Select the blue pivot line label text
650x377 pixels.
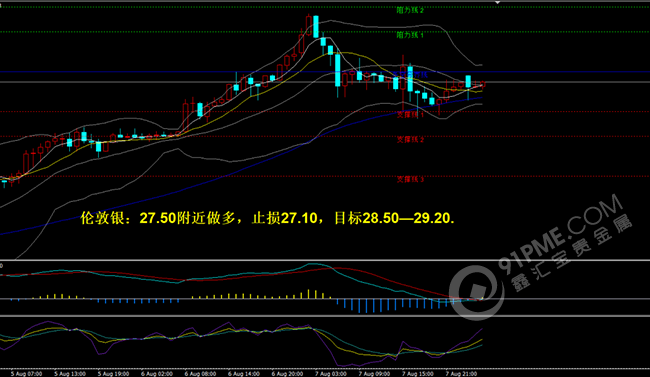(x=410, y=75)
